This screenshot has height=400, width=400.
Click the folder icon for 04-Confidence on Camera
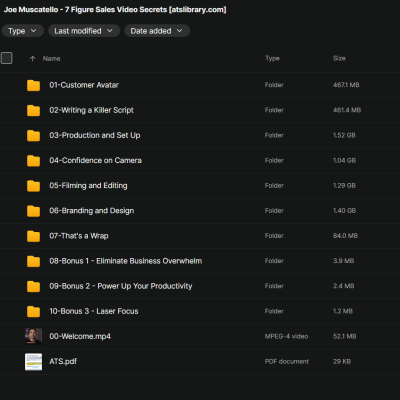point(33,161)
